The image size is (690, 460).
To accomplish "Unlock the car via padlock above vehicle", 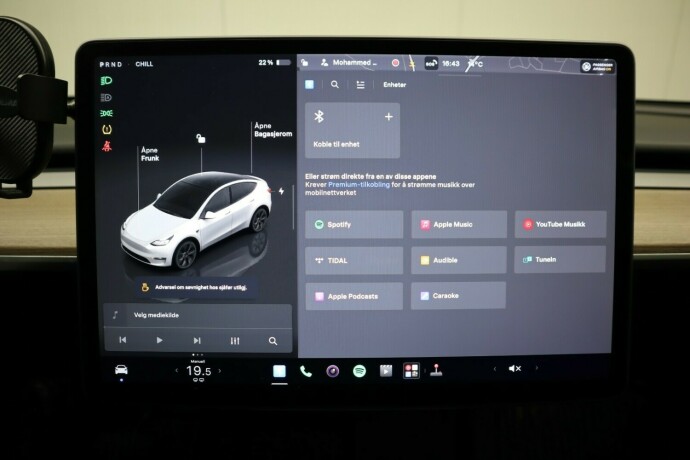I will (201, 139).
